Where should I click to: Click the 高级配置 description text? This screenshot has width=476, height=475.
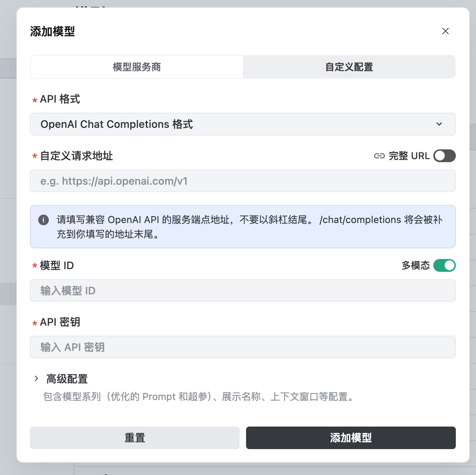point(199,397)
